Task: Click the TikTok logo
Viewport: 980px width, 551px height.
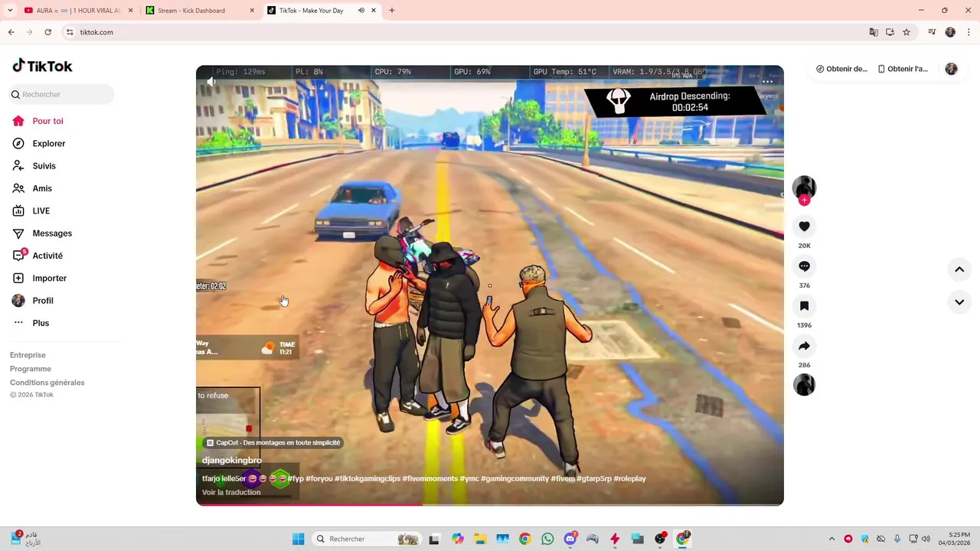Action: pos(42,66)
